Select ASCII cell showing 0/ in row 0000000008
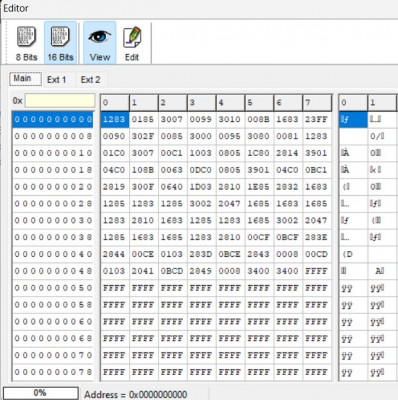This screenshot has height=400, width=398. [x=382, y=136]
